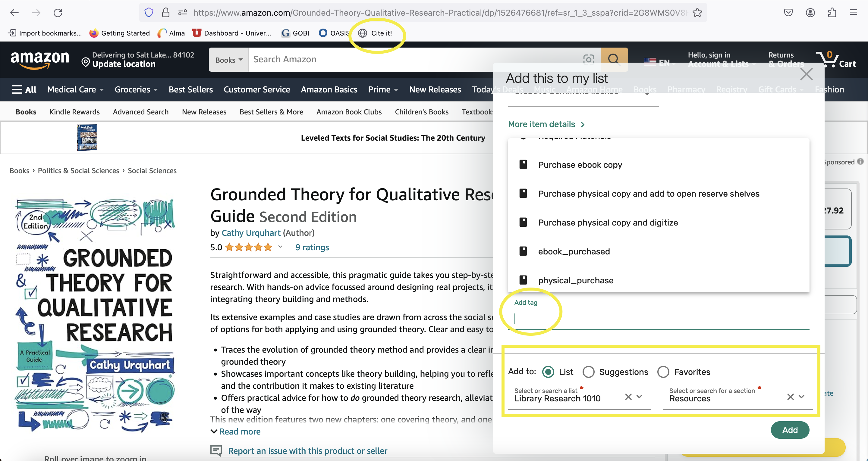Viewport: 868px width, 461px height.
Task: Select the Suggestions radio button
Action: 588,372
